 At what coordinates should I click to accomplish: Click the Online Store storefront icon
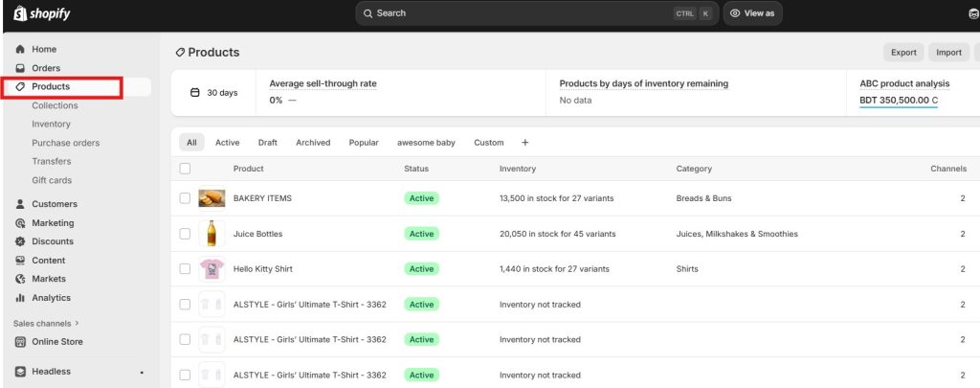(20, 342)
